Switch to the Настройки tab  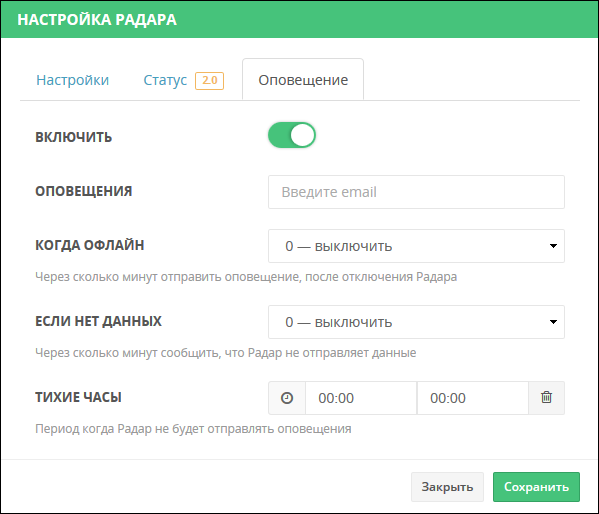coord(73,80)
